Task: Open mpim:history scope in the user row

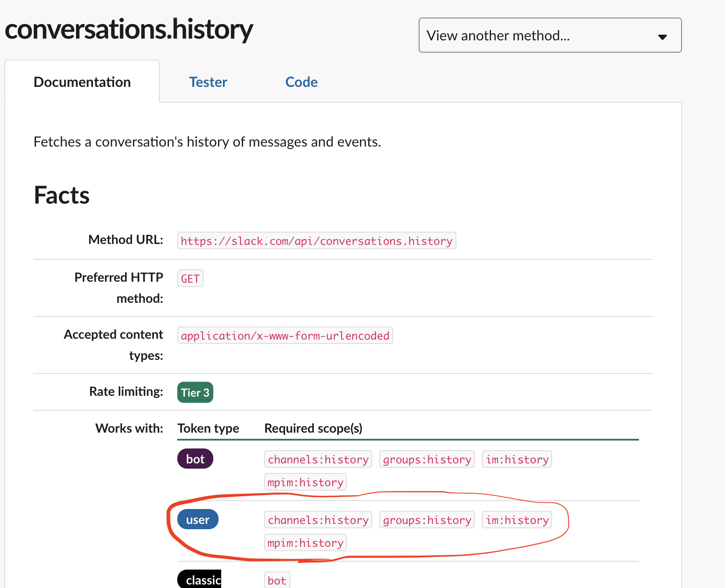Action: click(305, 543)
